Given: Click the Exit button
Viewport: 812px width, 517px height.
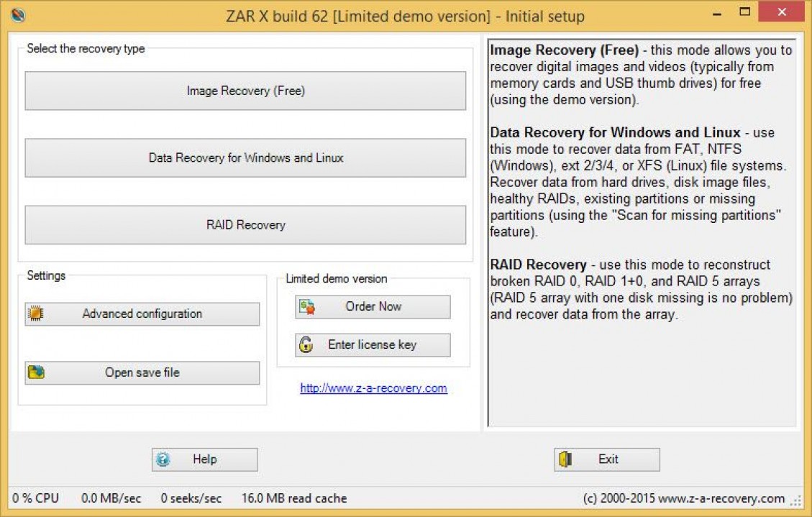Looking at the screenshot, I should pos(607,459).
